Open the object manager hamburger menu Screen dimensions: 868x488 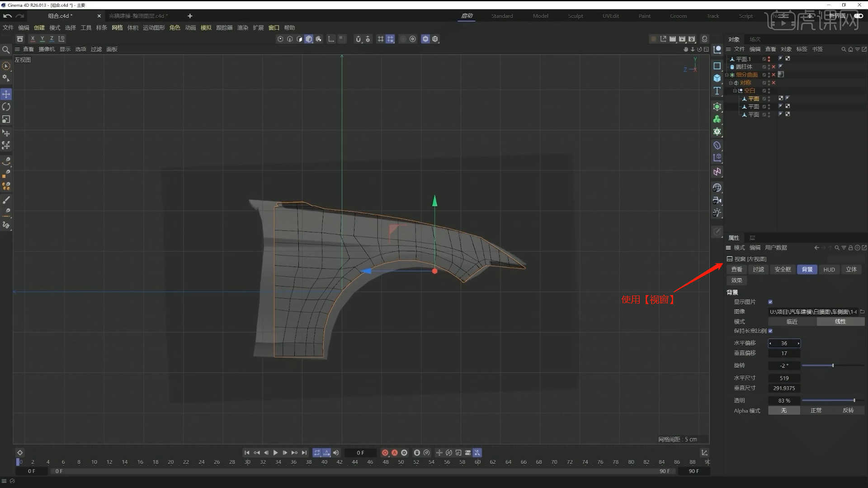728,49
